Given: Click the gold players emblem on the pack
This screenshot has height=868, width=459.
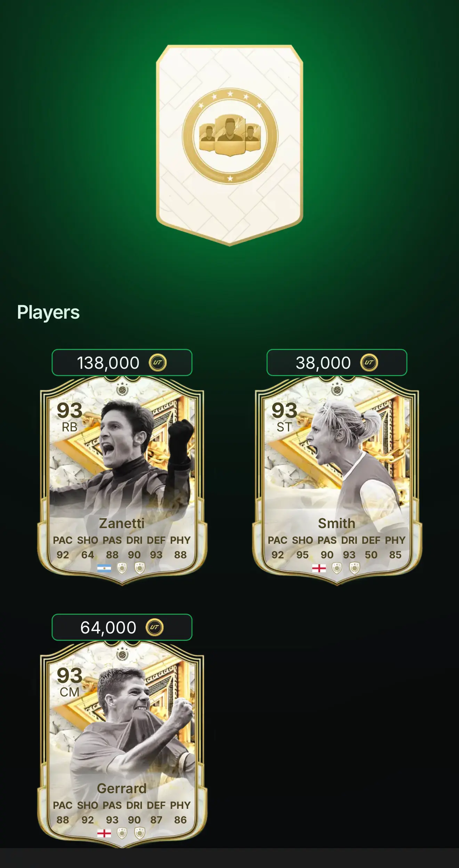Looking at the screenshot, I should click(x=230, y=136).
